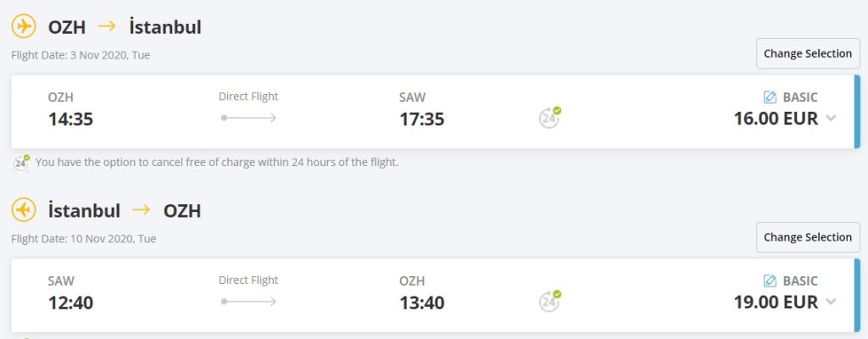Click the edit icon beside 16.00 EUR BASIC
Viewport: 868px width, 339px height.
pos(770,97)
